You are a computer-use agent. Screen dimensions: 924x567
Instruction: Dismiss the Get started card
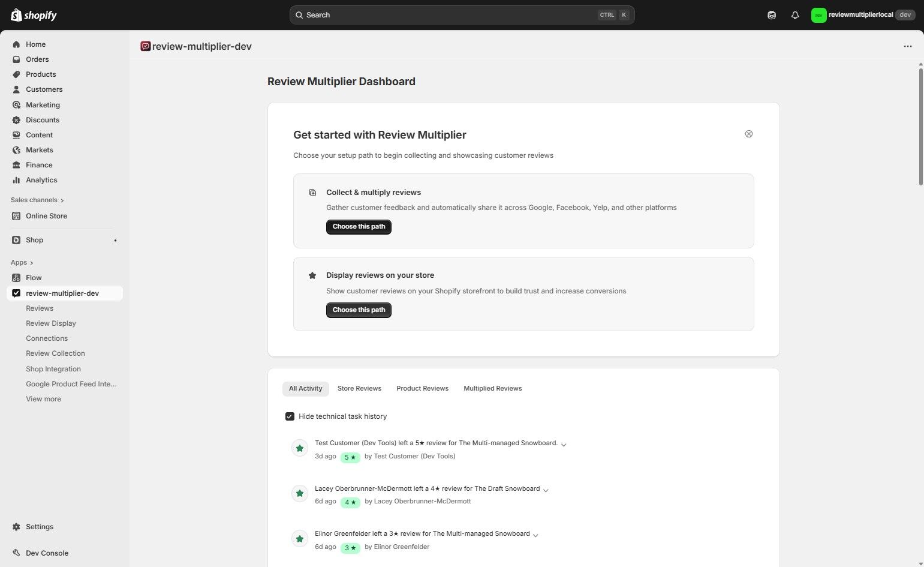click(748, 133)
